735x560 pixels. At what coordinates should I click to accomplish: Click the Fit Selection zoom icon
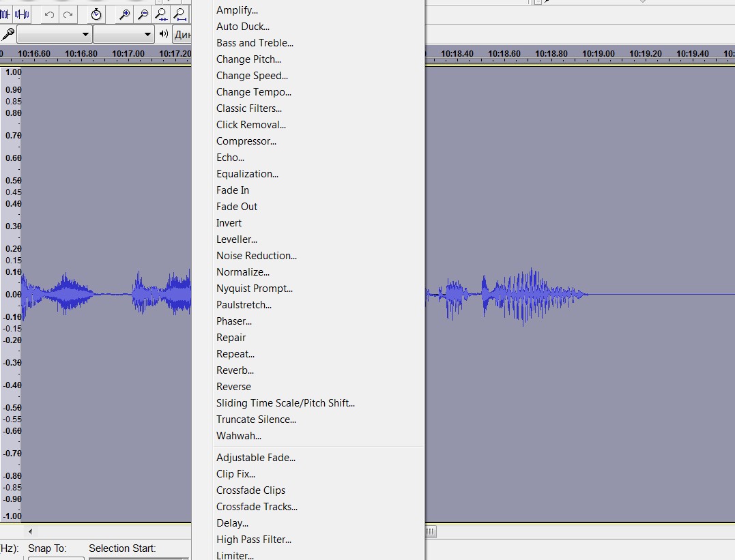tap(162, 14)
